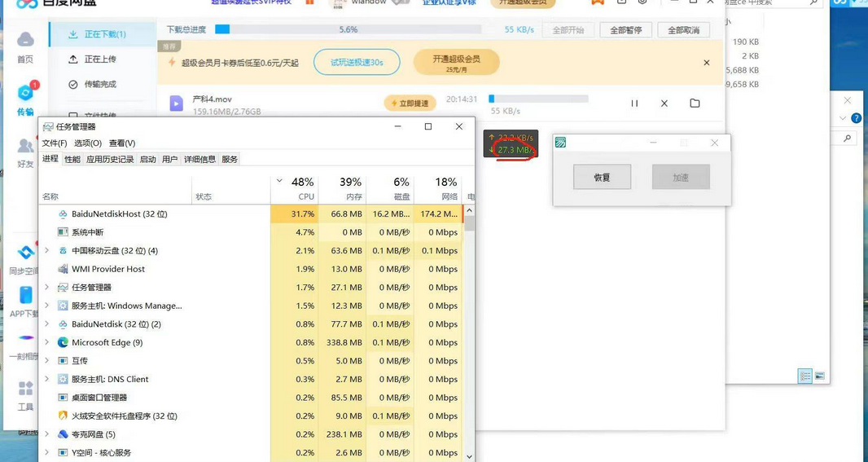Switch Explorer to large thumbnails view icon
The width and height of the screenshot is (868, 462).
819,376
